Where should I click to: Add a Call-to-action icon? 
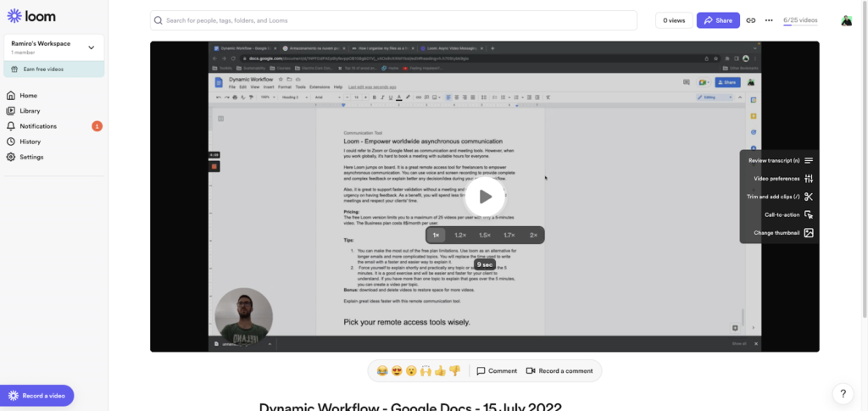tap(809, 214)
